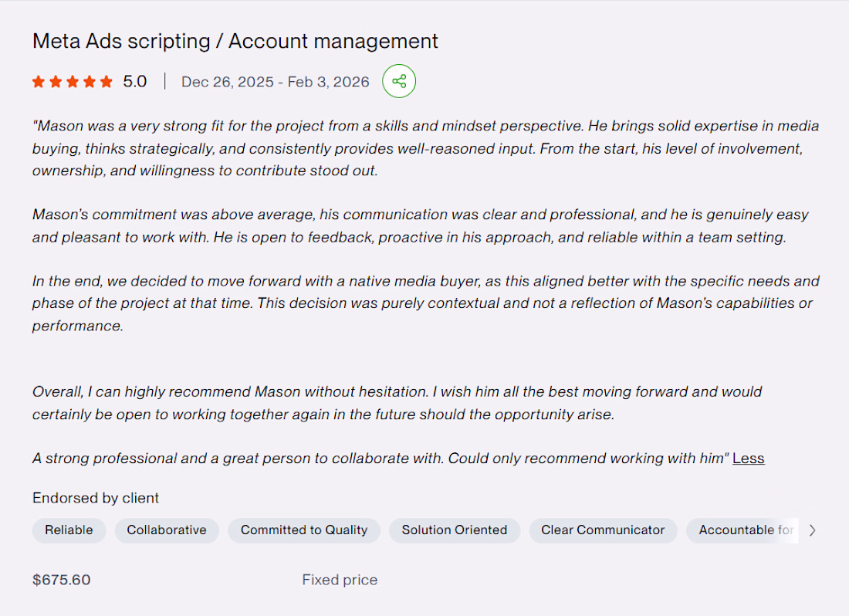Image resolution: width=849 pixels, height=616 pixels.
Task: Click the green share icon
Action: (399, 81)
